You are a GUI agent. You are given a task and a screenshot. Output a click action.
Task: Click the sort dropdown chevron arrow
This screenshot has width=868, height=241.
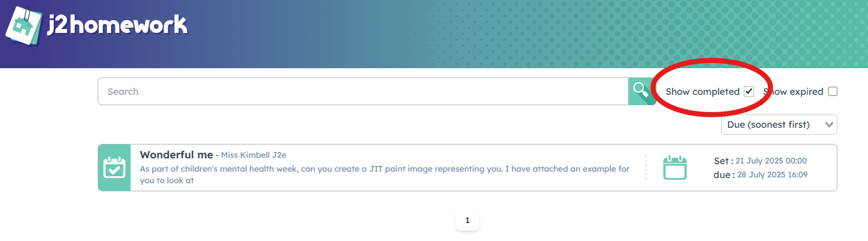829,124
